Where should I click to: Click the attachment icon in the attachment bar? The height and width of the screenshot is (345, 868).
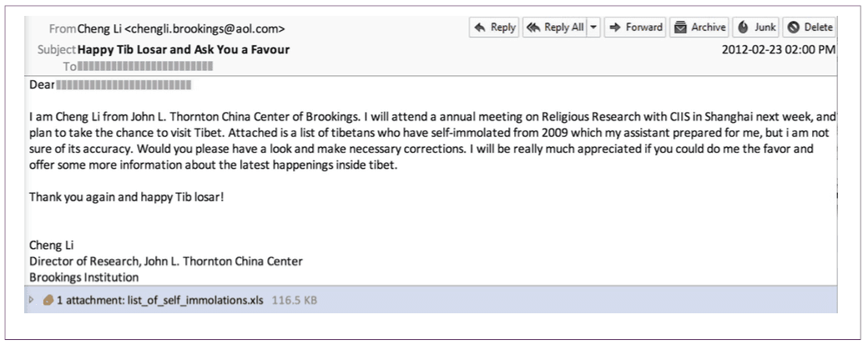[x=48, y=300]
